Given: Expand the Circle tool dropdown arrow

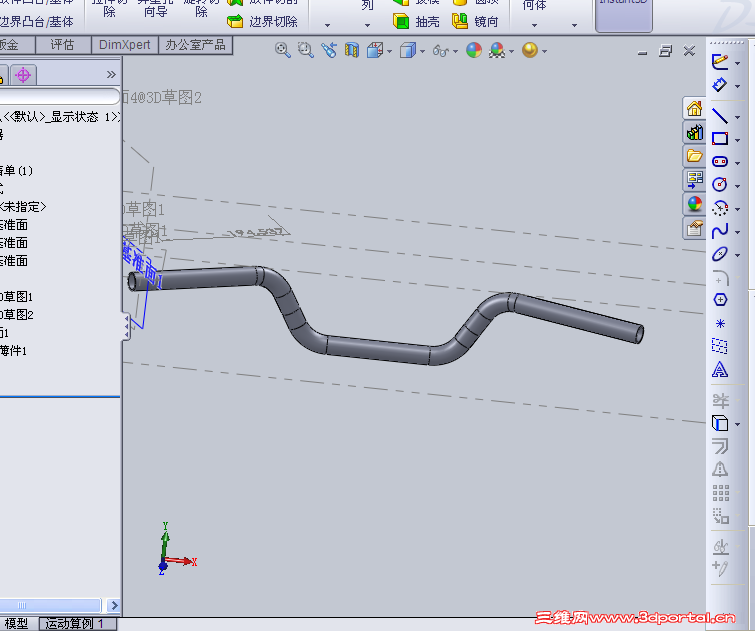Looking at the screenshot, I should (737, 186).
